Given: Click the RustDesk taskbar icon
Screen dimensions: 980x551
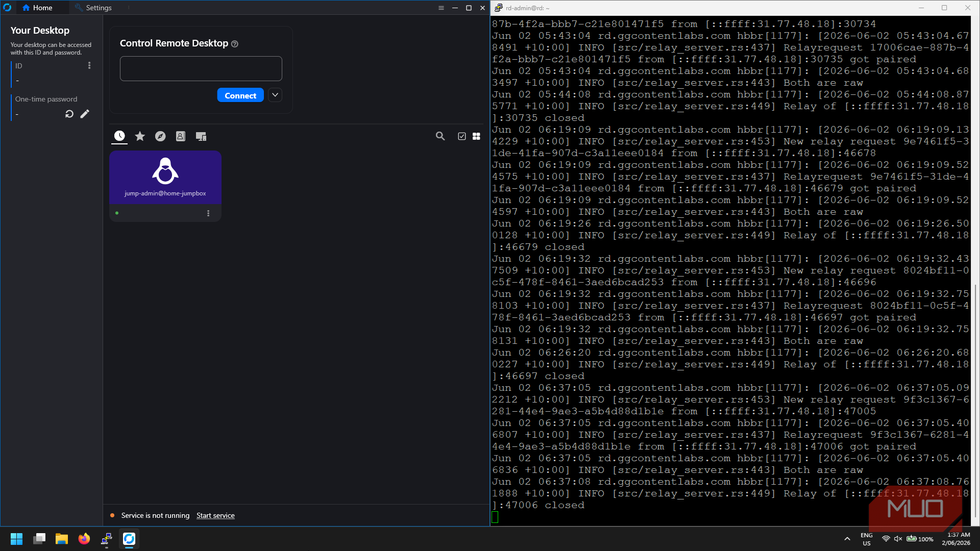Looking at the screenshot, I should click(x=129, y=539).
